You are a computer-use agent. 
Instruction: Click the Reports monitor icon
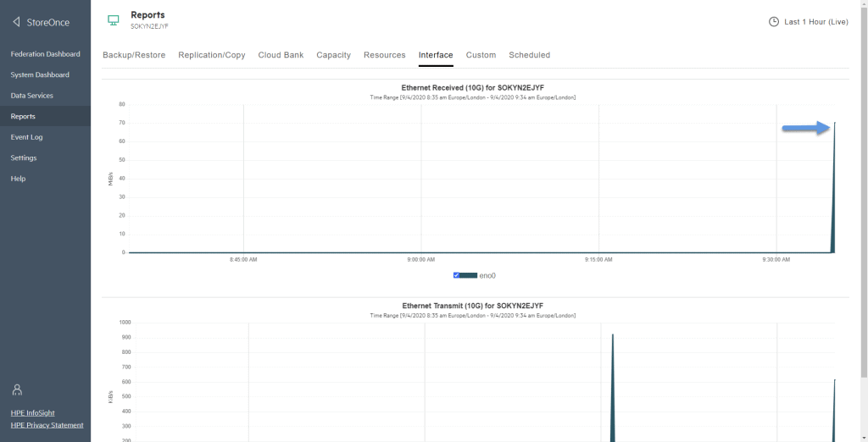tap(113, 20)
